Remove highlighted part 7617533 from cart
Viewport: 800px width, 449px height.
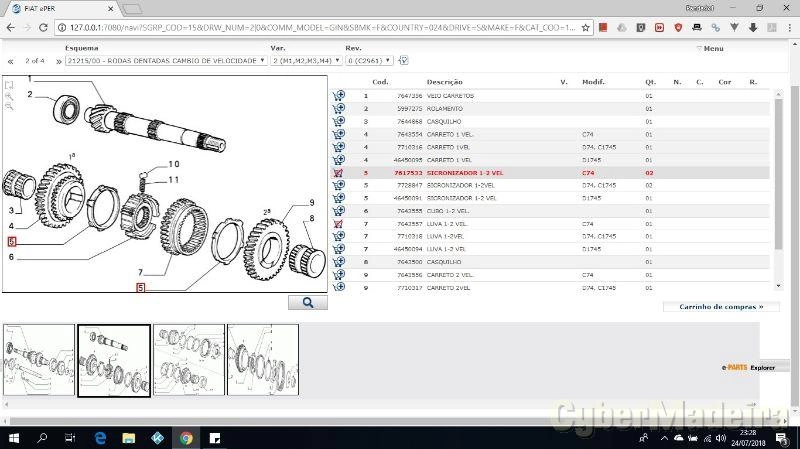click(x=338, y=172)
